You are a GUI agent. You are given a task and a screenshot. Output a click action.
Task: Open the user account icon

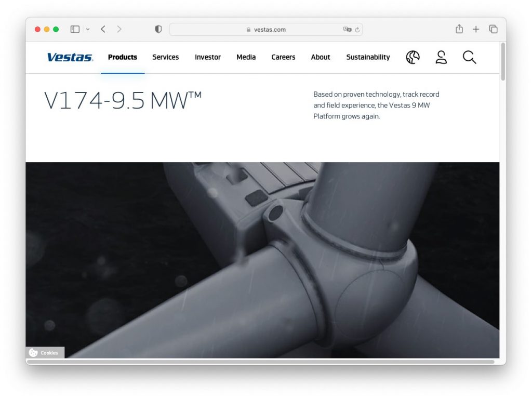tap(441, 57)
